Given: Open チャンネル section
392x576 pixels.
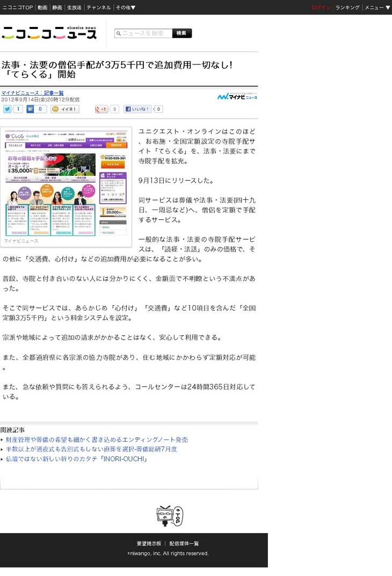Looking at the screenshot, I should click(x=99, y=8).
